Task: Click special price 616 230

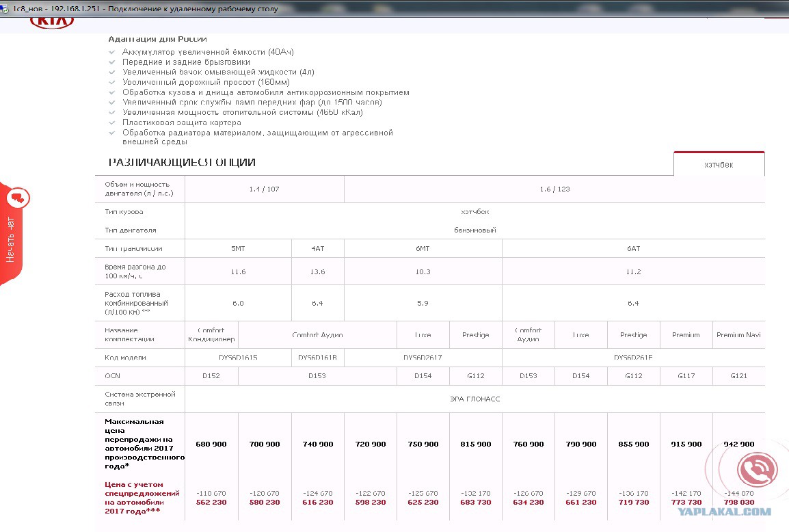Action: pyautogui.click(x=318, y=503)
